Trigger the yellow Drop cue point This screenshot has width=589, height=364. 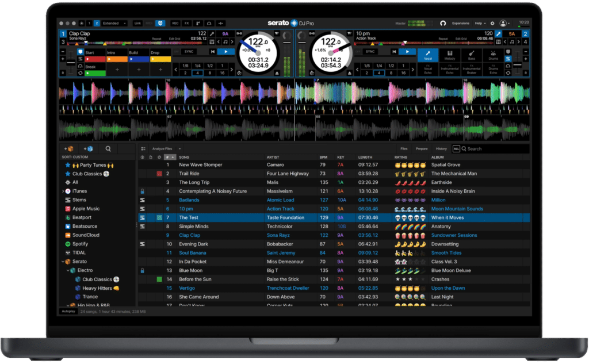[x=160, y=59]
